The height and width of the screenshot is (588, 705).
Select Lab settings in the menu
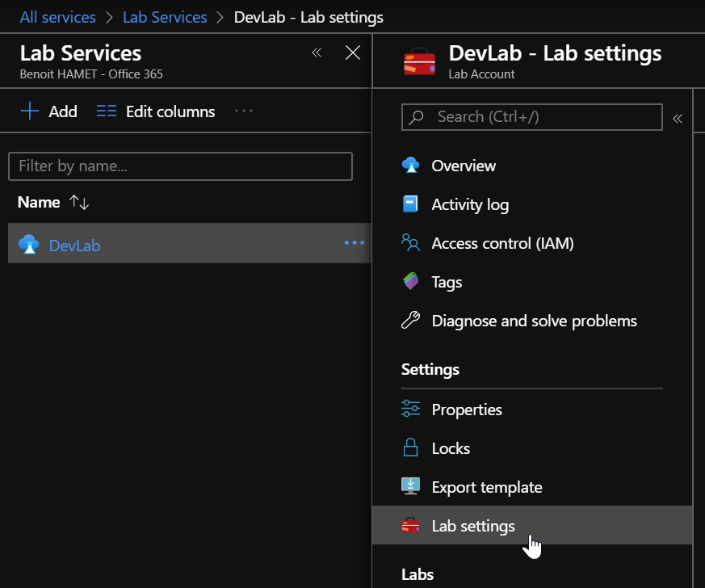[x=472, y=526]
